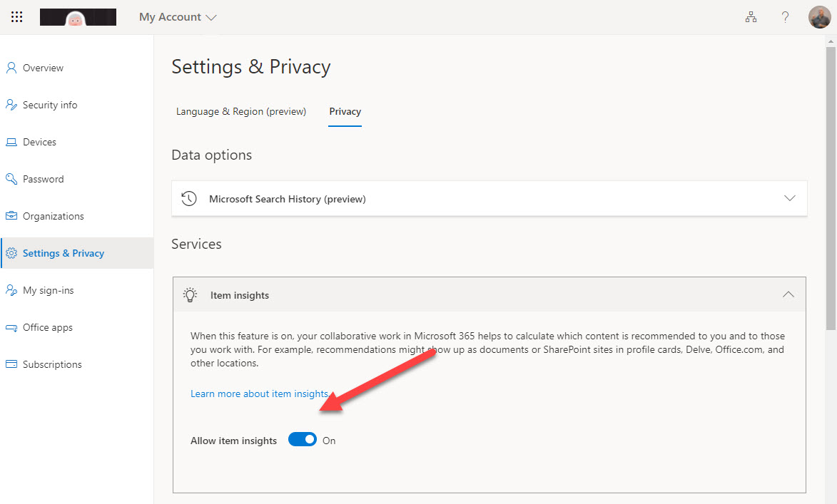
Task: Click the Settings & Privacy page heading
Action: coord(251,67)
